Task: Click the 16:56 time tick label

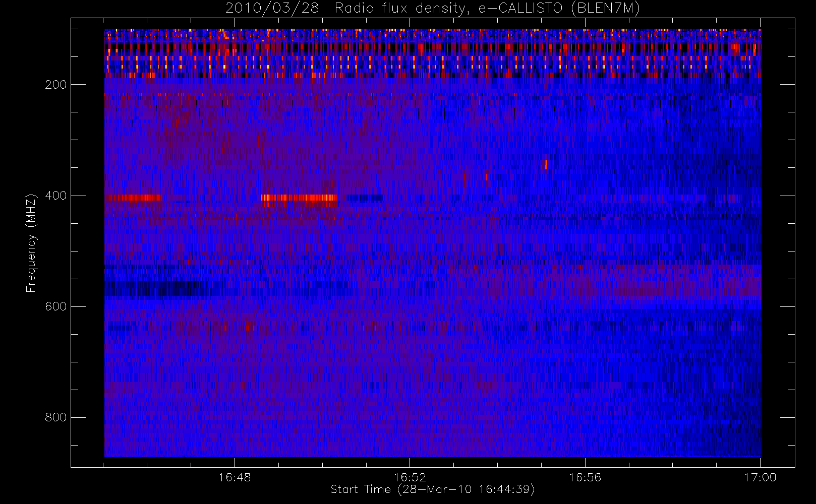Action: (x=585, y=477)
